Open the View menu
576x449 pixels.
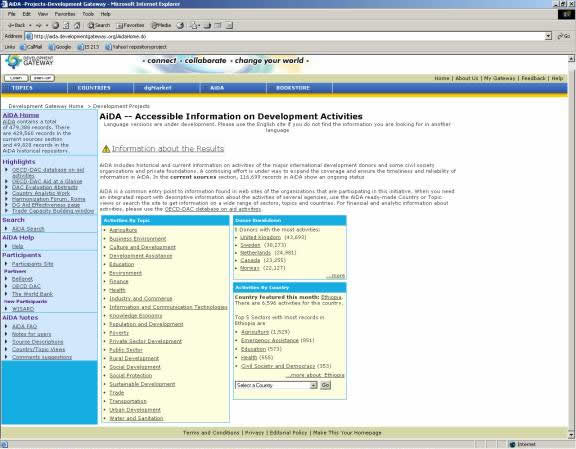(43, 14)
